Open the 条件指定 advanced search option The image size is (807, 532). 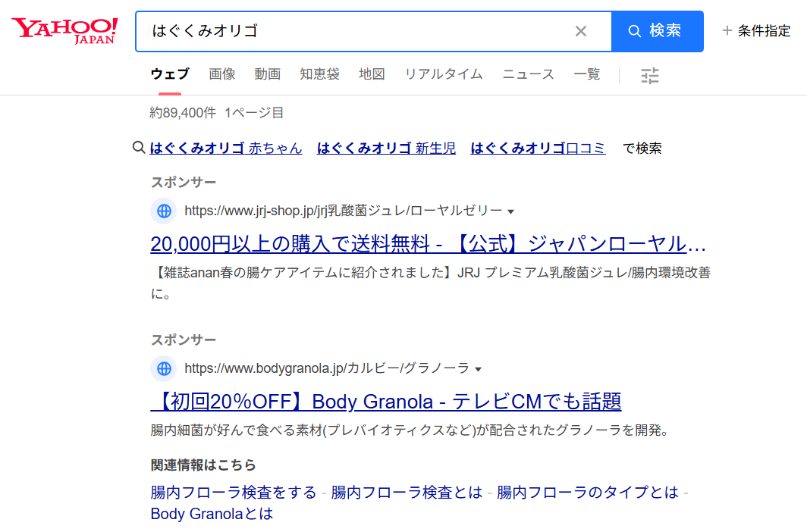point(756,31)
